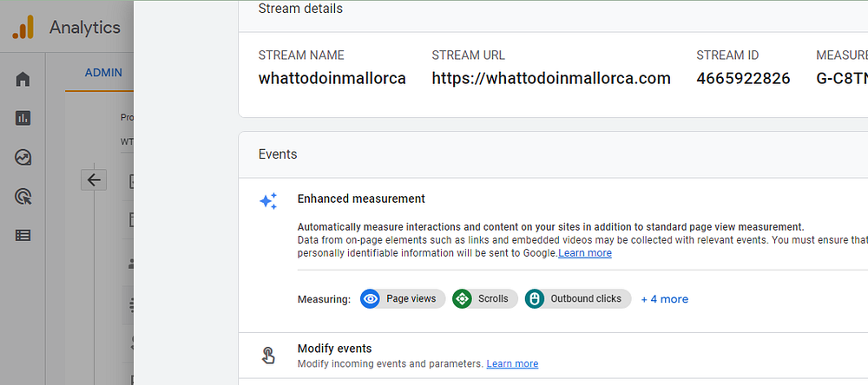Screen dimensions: 868x385
Task: Click the back arrow button
Action: click(94, 179)
